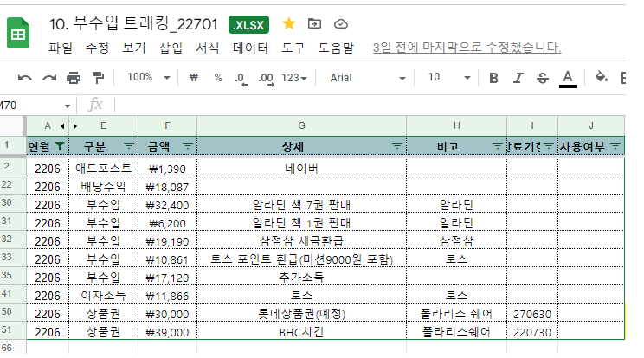Screen dimensions: 644x358
Task: Select cell with 270630
Action: click(531, 314)
